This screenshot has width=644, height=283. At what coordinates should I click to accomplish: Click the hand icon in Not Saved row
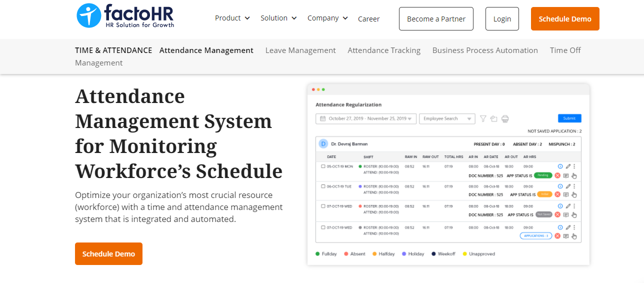[574, 215]
